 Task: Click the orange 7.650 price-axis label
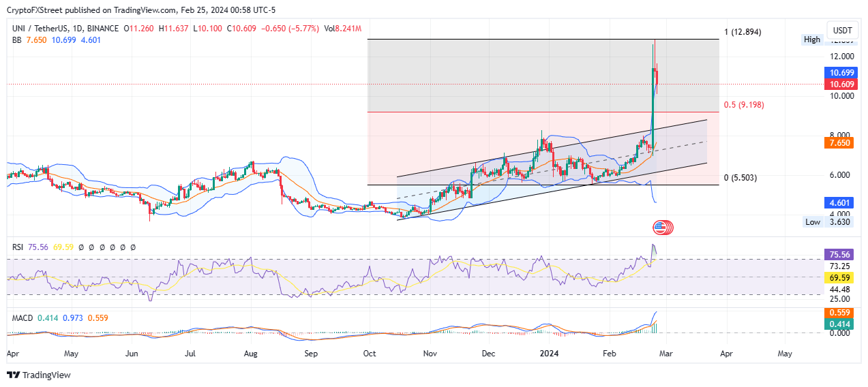838,143
